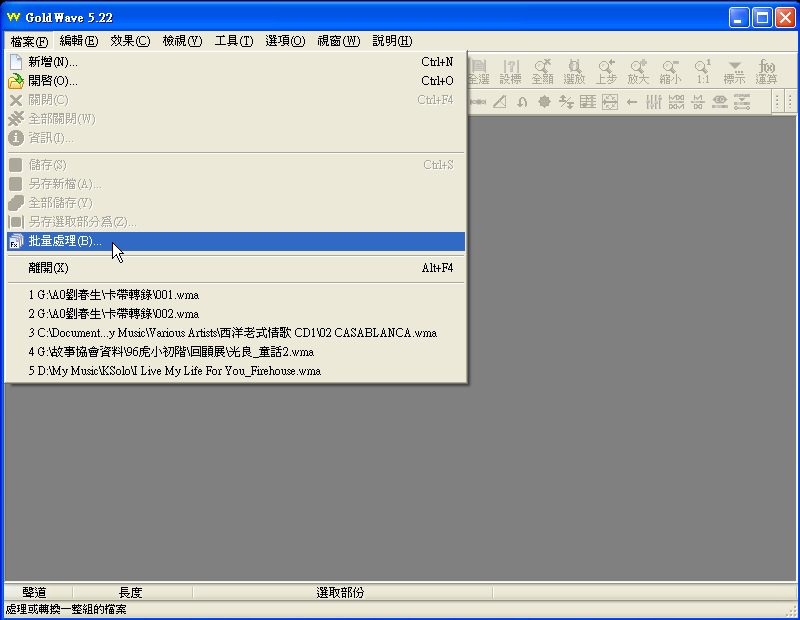Select 離開(X) to exit GoldWave
800x620 pixels.
(x=48, y=268)
